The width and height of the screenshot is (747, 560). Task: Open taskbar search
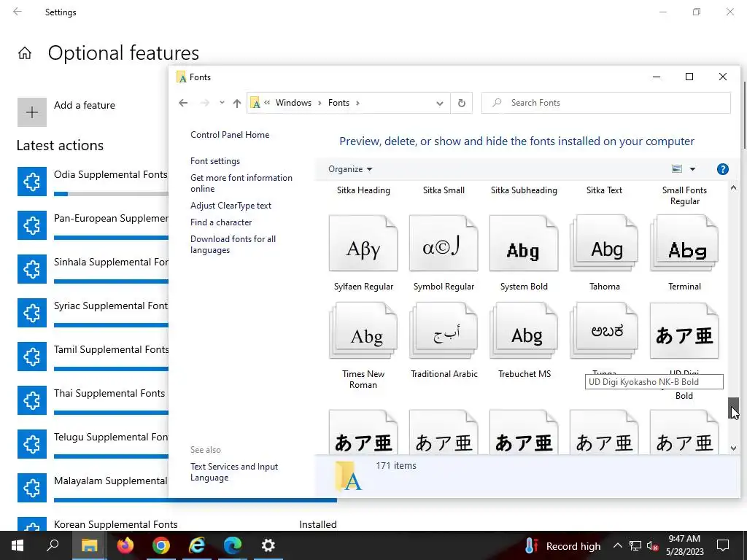(53, 545)
